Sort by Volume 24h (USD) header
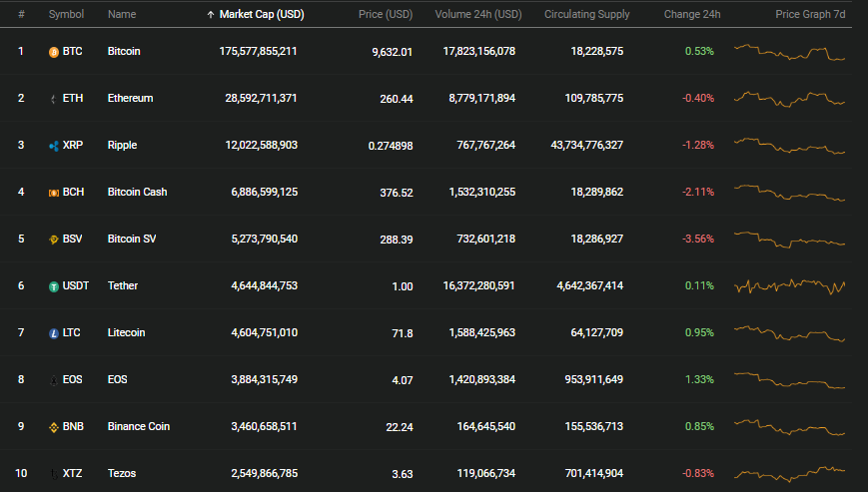The height and width of the screenshot is (492, 868). coord(478,14)
